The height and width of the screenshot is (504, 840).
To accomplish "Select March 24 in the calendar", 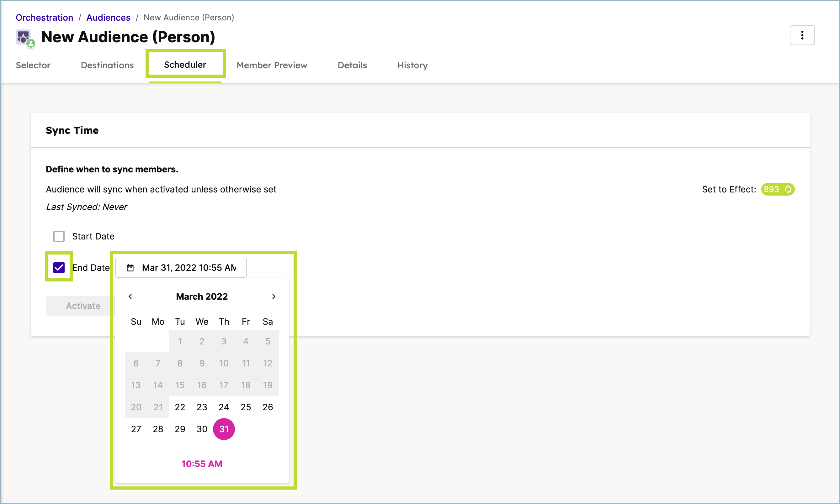I will pos(224,407).
